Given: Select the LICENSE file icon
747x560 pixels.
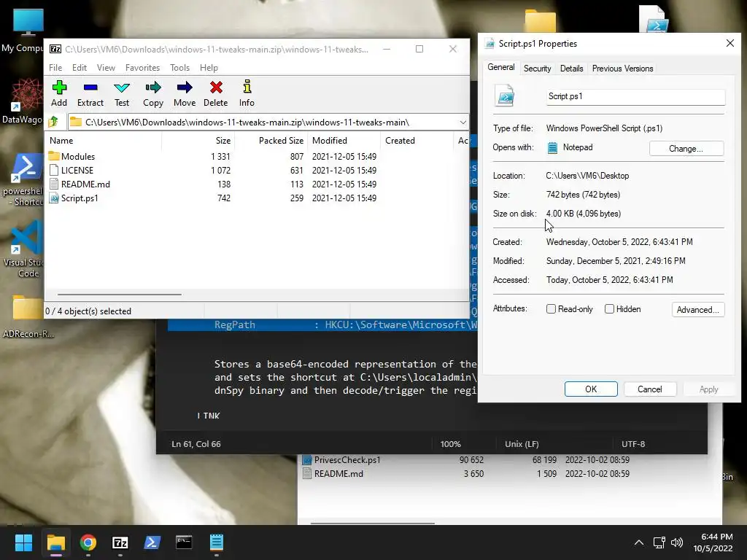Looking at the screenshot, I should point(54,170).
